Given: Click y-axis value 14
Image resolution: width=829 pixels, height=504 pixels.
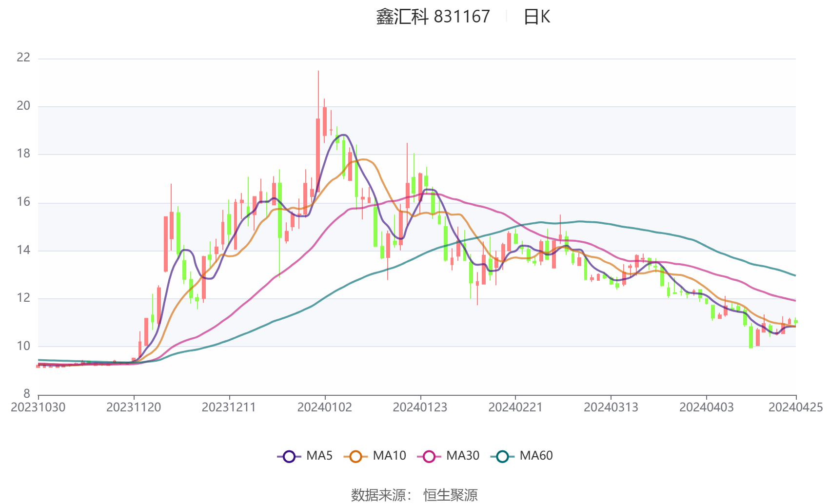Looking at the screenshot, I should 23,250.
